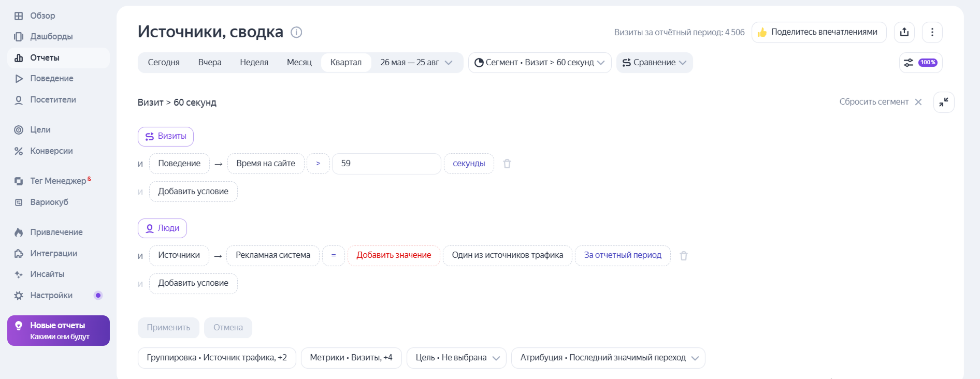Click Добавить условие under Люди

[x=193, y=283]
